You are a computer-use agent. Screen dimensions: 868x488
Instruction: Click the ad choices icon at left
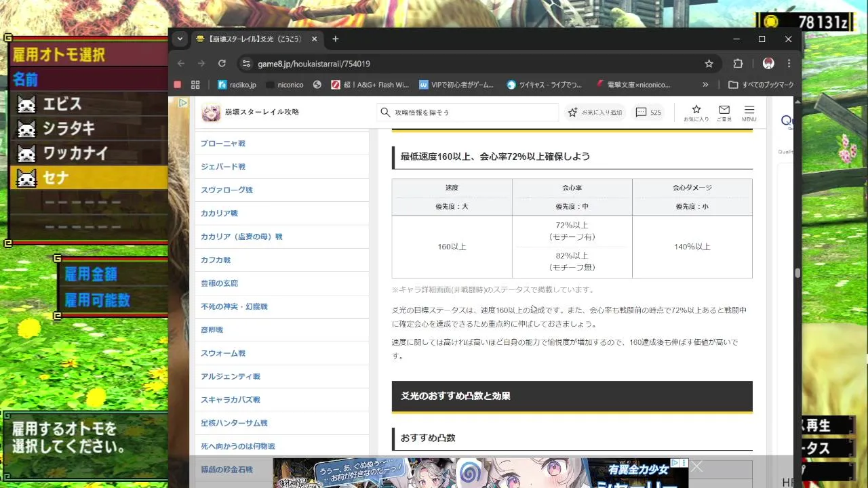(182, 104)
